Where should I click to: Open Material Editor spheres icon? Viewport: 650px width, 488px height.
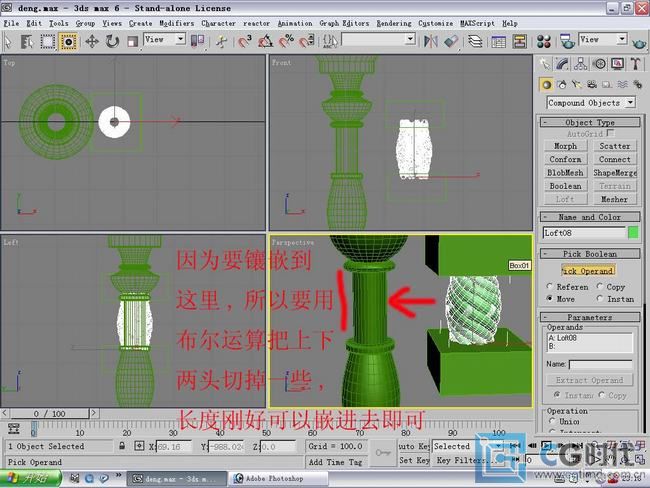pos(543,41)
